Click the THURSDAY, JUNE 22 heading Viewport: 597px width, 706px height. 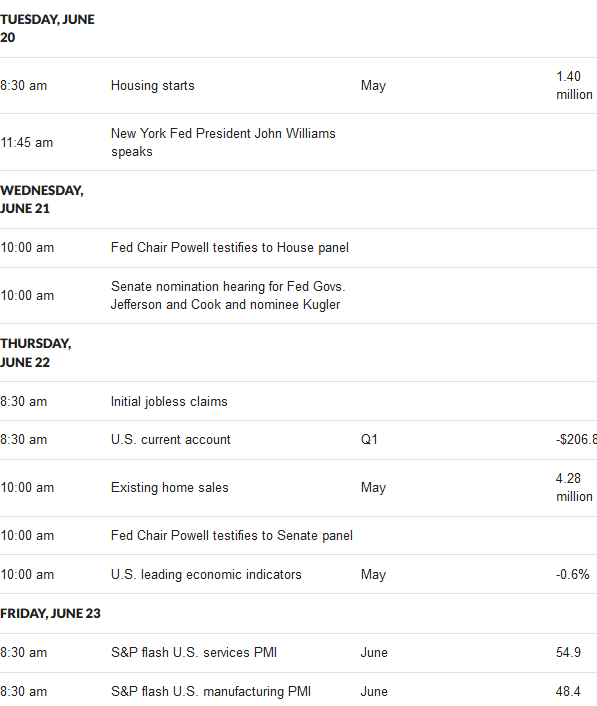36,353
